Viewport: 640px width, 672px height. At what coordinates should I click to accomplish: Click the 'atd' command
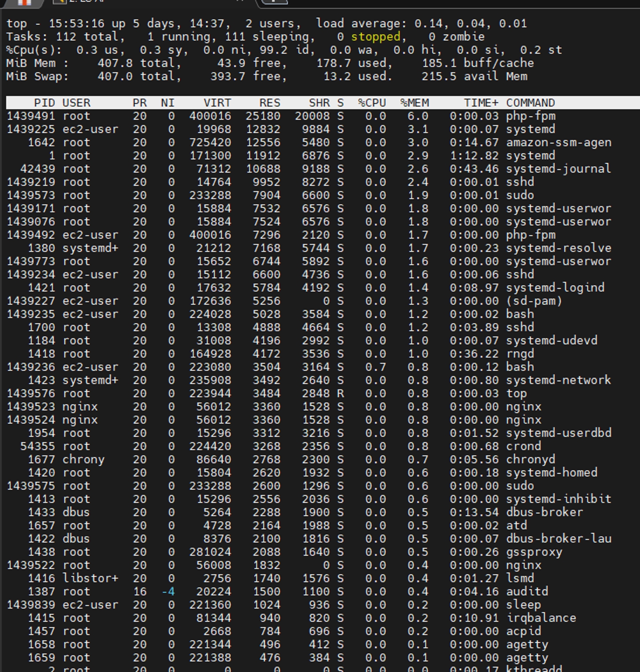point(516,525)
